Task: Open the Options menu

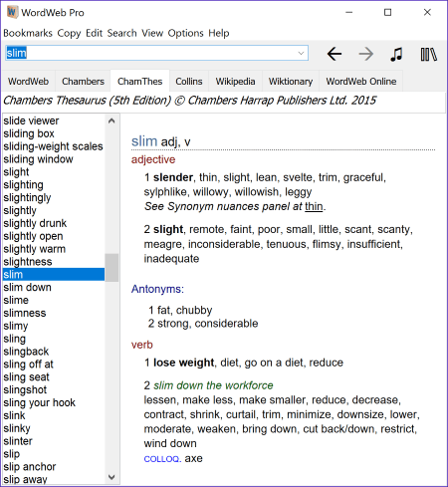Action: click(185, 33)
